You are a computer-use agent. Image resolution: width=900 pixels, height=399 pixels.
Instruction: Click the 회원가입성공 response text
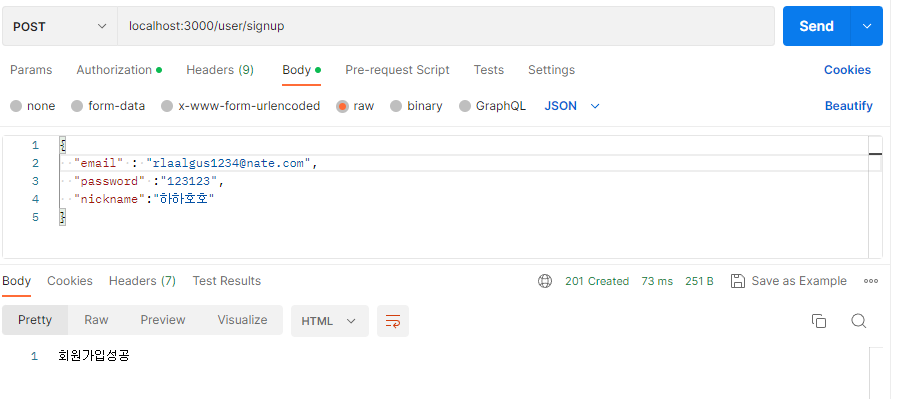[94, 356]
